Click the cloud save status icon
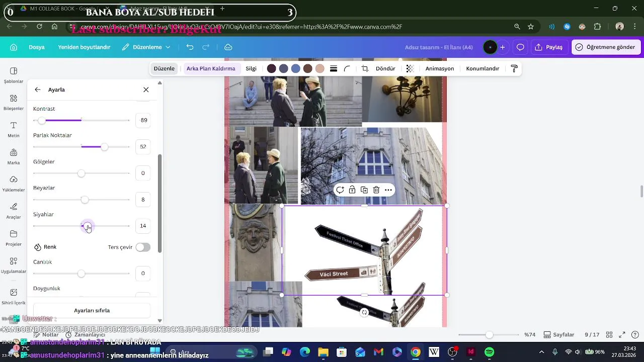This screenshot has width=644, height=362. coord(228,47)
